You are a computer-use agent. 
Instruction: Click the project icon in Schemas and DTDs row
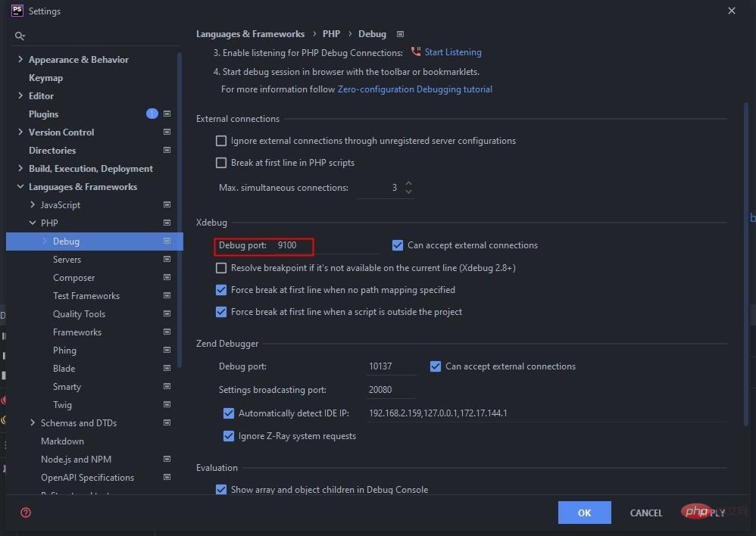[167, 422]
